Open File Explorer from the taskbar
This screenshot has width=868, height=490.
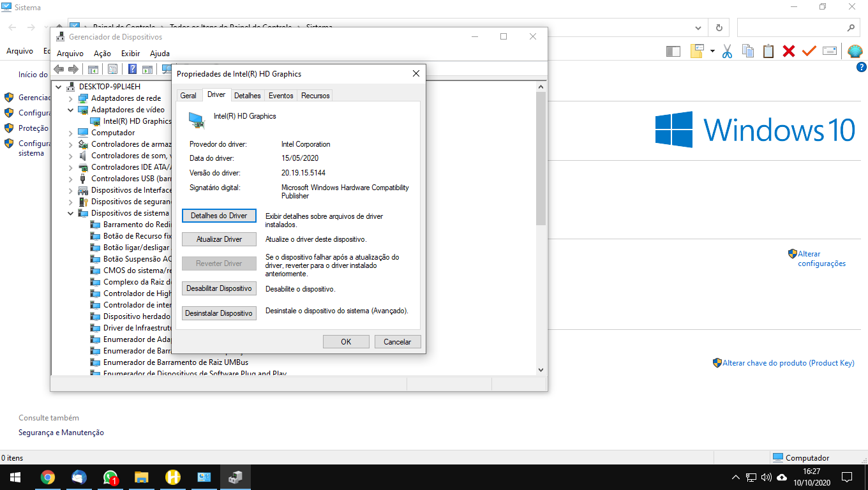click(x=141, y=477)
